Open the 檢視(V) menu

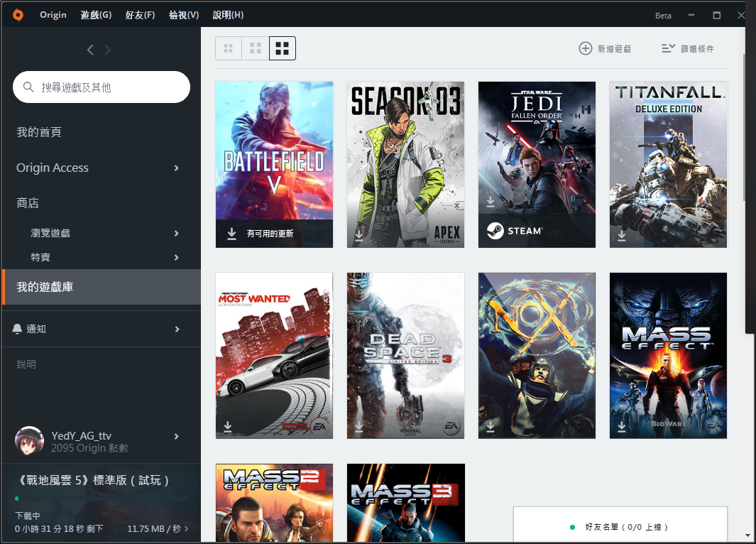click(x=184, y=15)
